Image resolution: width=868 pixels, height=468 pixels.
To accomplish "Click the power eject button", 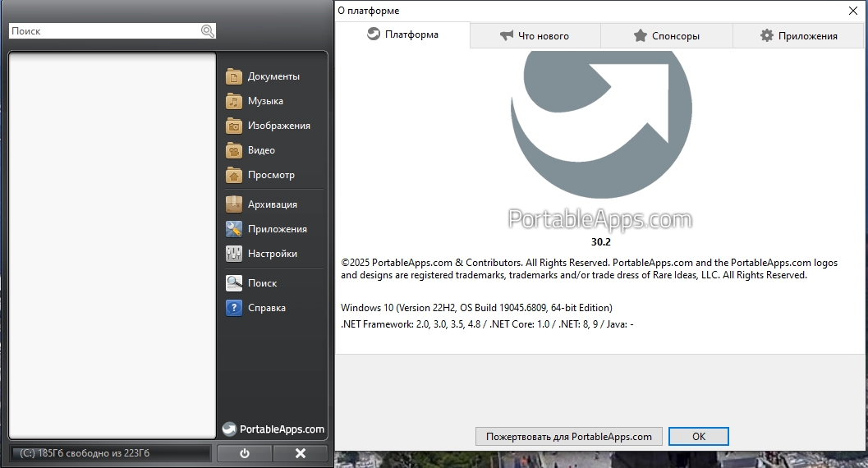I will 244,453.
